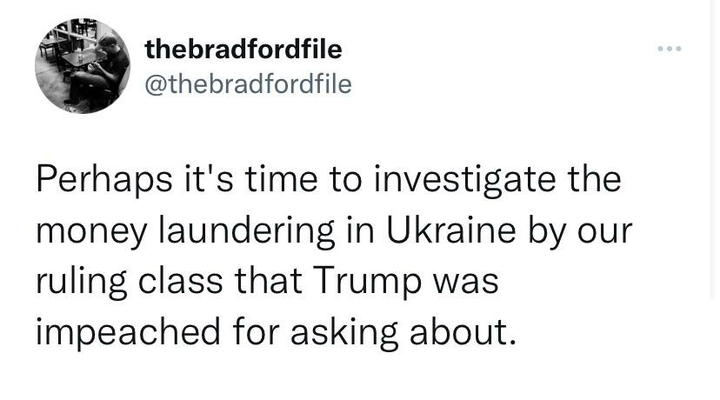This screenshot has width=720, height=400.
Task: Click the word "the" ending the first line
Action: click(x=589, y=184)
